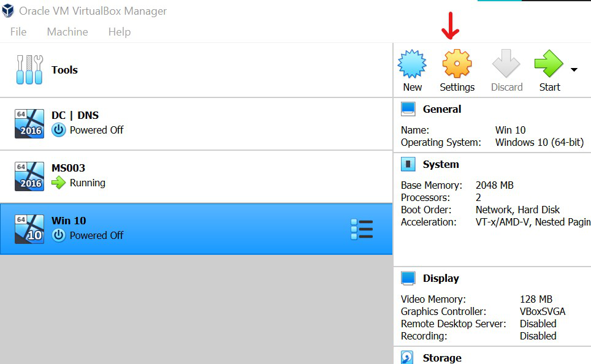Click the Remote Desktop Server Disabled value
This screenshot has height=364, width=591.
pos(538,324)
